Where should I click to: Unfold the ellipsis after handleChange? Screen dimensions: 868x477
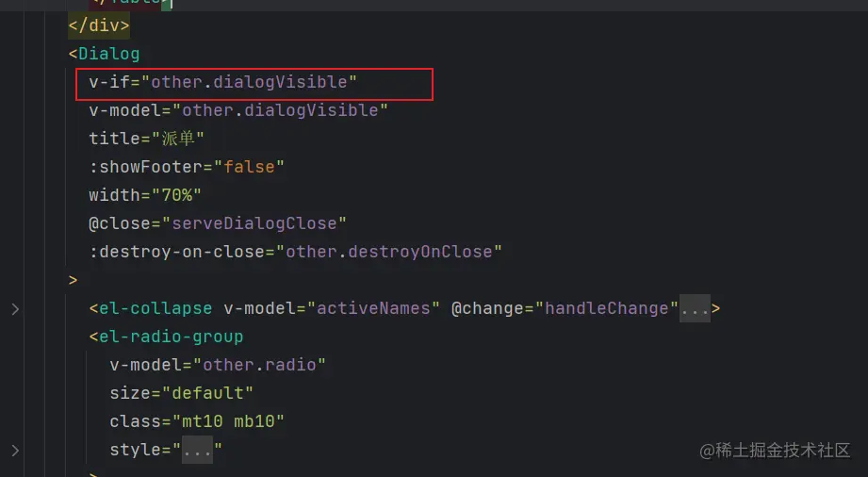(695, 308)
